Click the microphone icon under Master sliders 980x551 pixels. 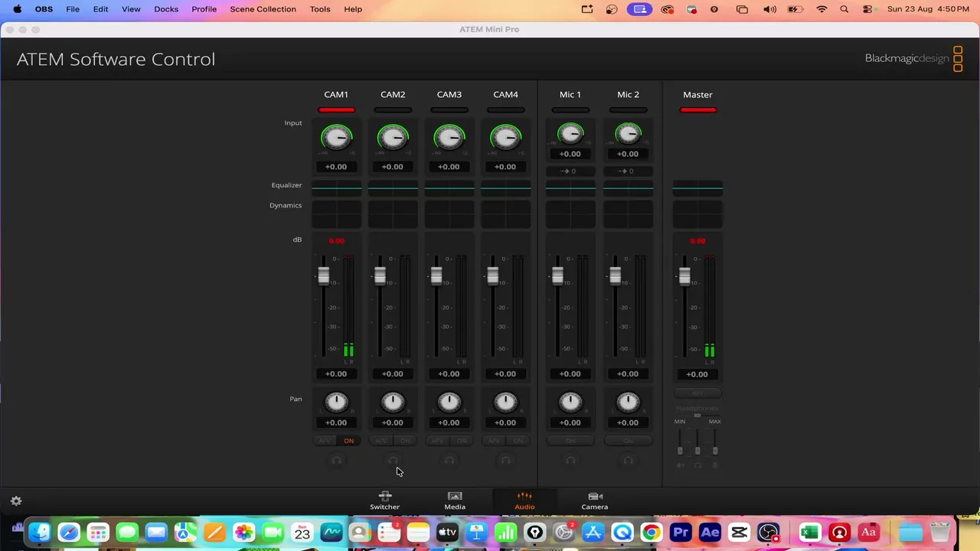[715, 465]
